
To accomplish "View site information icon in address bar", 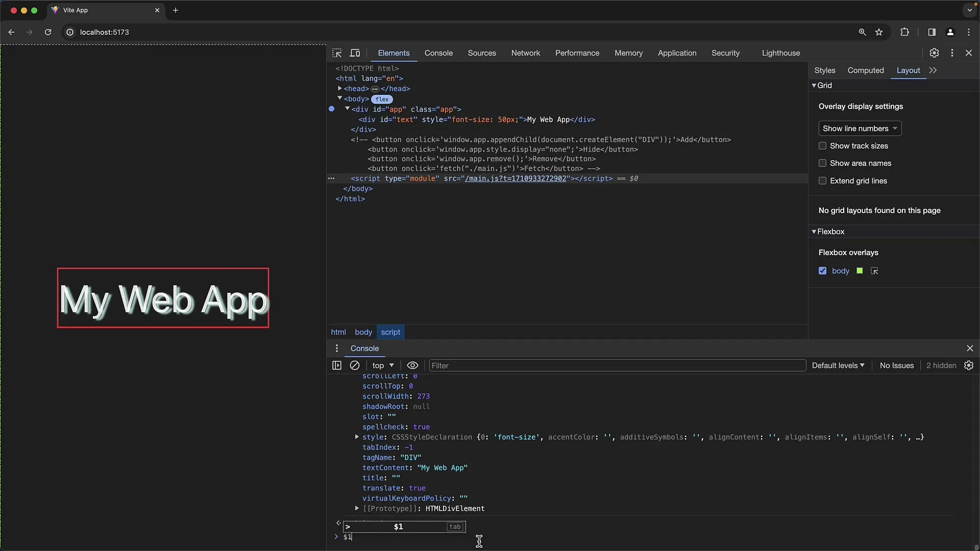I will point(70,32).
